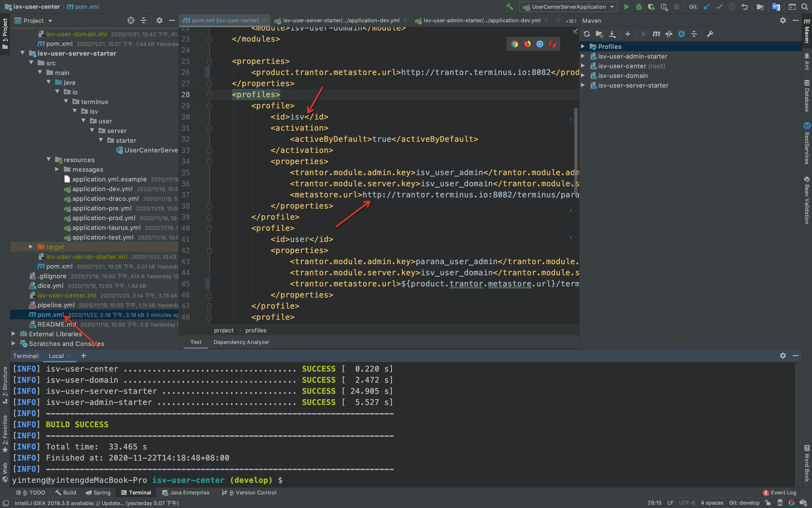Open the Event Log
The image size is (812, 508).
(779, 493)
